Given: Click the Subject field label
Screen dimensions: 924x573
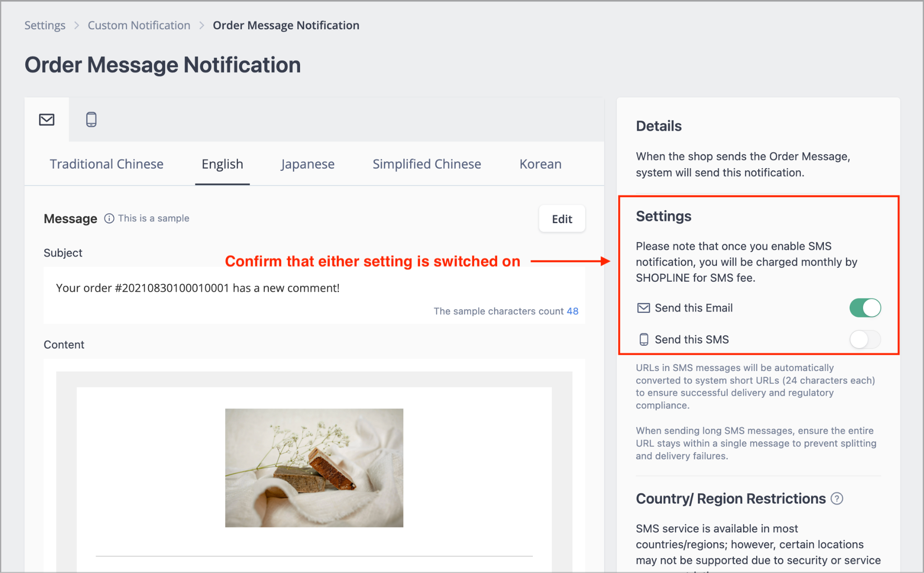Looking at the screenshot, I should pos(63,253).
